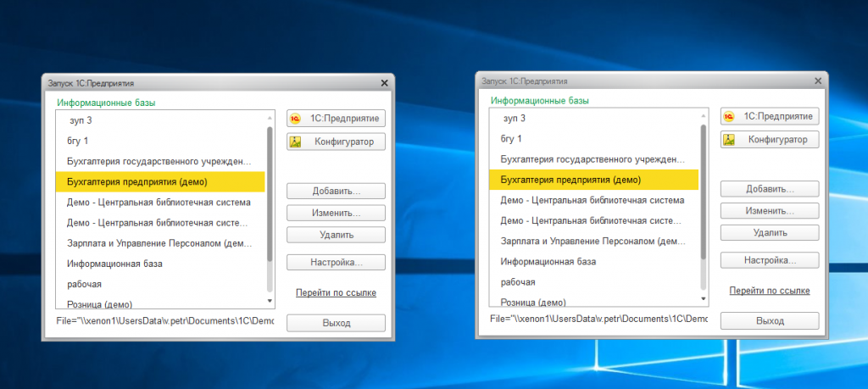Select untruncated 'Демо - Центральная библиотечная система' in right window
The image size is (868, 389).
594,200
